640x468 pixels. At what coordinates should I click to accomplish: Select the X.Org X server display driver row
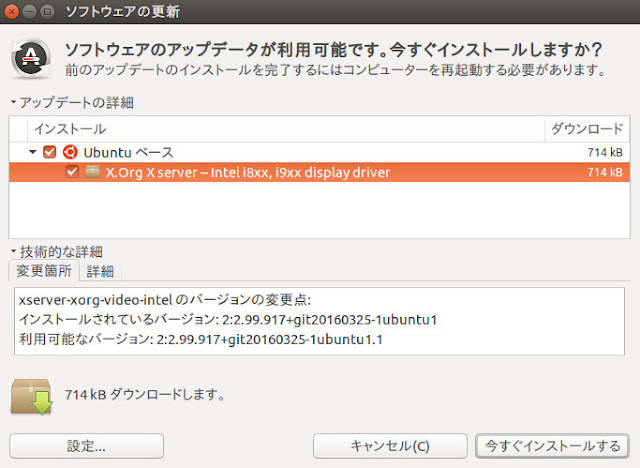(319, 172)
